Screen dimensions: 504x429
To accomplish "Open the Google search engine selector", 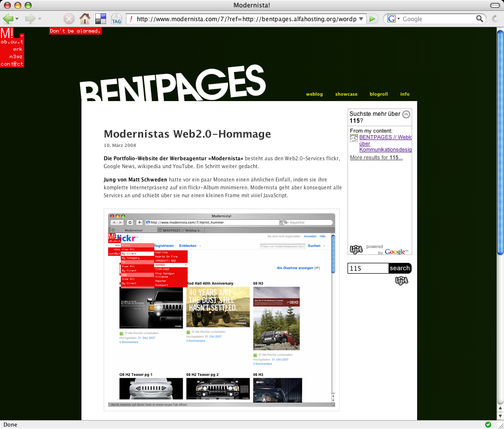I will pyautogui.click(x=393, y=19).
